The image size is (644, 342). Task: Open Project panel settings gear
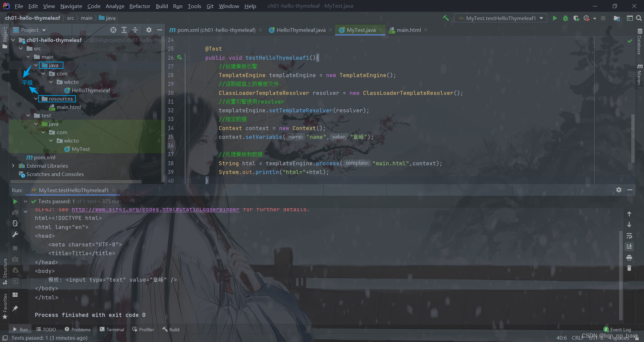[149, 30]
